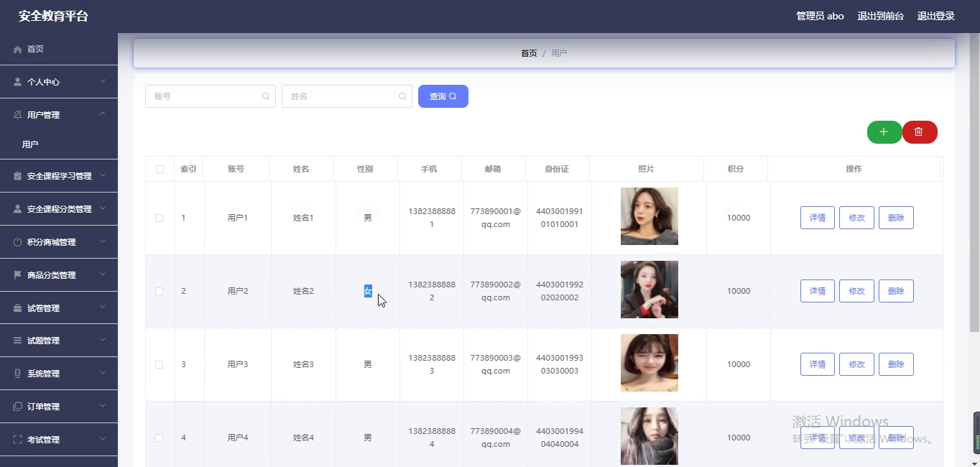Click 退出到前台 in top bar

pyautogui.click(x=881, y=16)
